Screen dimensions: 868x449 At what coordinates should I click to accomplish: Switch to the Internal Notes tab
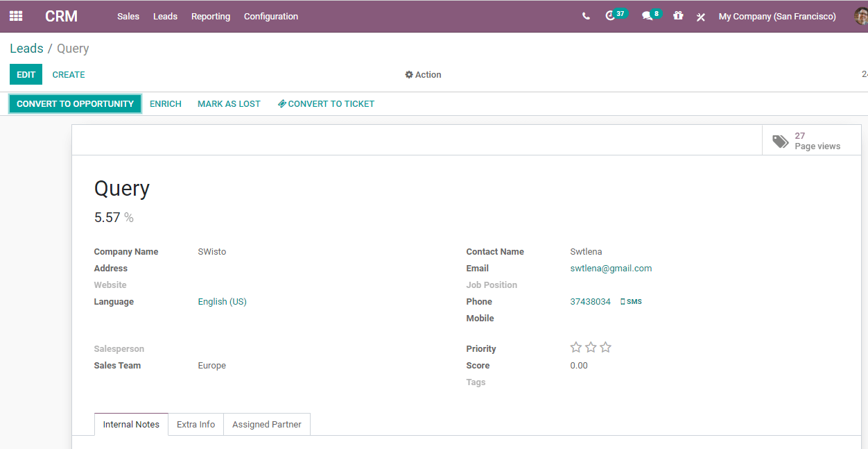131,425
